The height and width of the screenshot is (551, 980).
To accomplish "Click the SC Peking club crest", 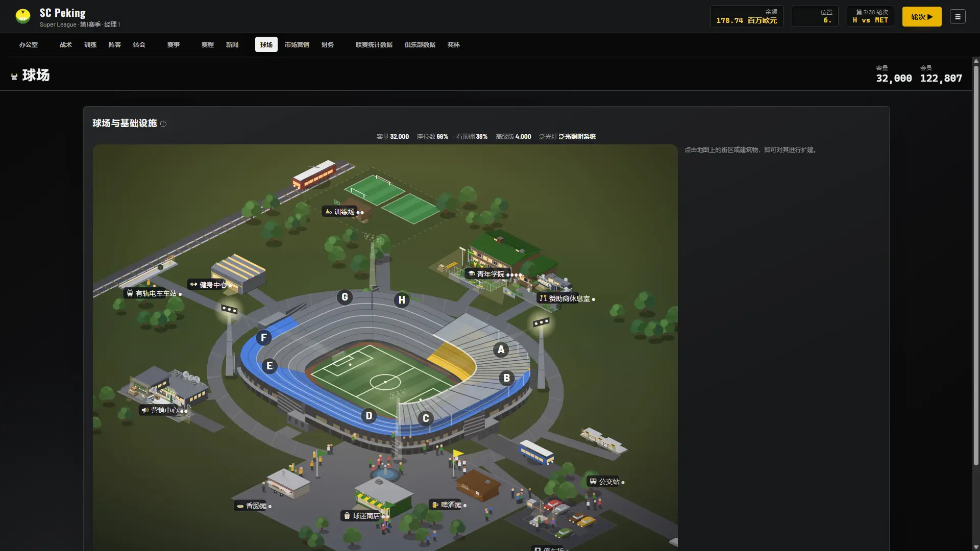I will [x=23, y=16].
